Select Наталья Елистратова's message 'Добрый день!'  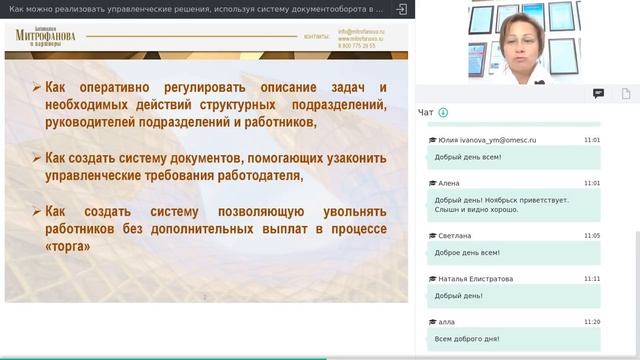pyautogui.click(x=513, y=296)
